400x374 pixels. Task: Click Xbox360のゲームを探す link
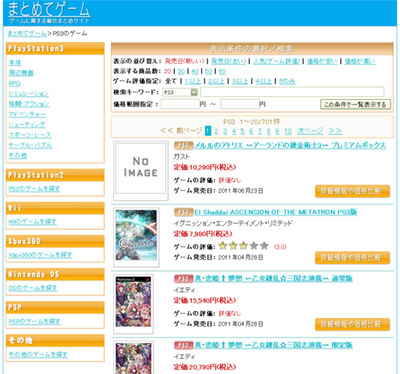(40, 255)
